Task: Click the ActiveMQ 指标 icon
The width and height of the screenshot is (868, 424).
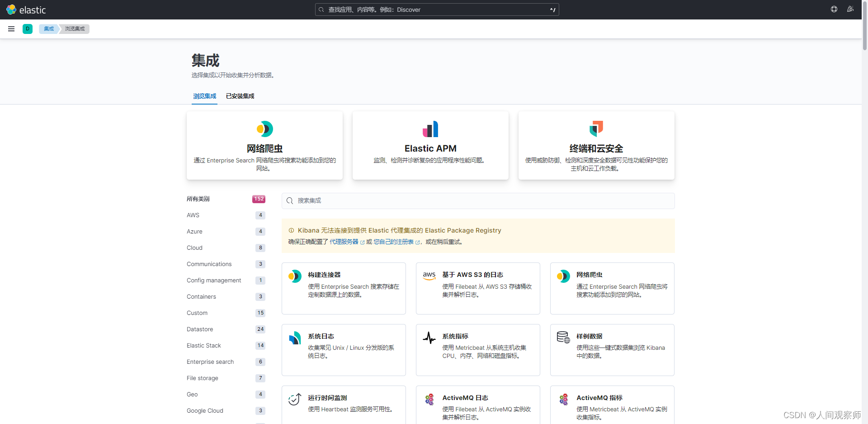Action: 563,399
